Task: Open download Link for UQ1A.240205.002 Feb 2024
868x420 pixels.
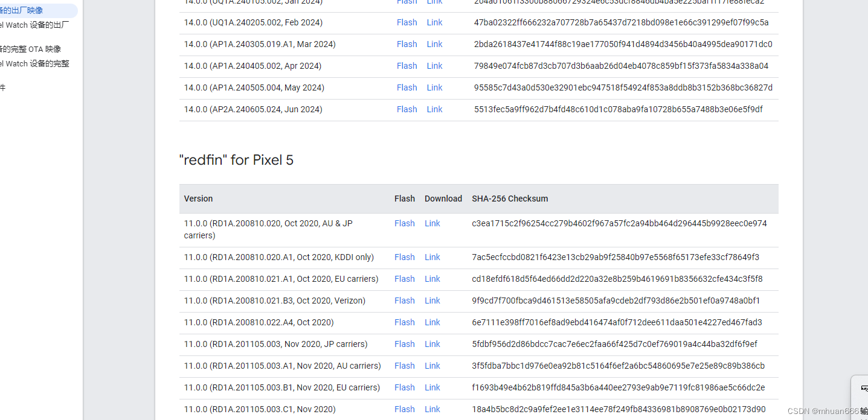Action: [434, 22]
